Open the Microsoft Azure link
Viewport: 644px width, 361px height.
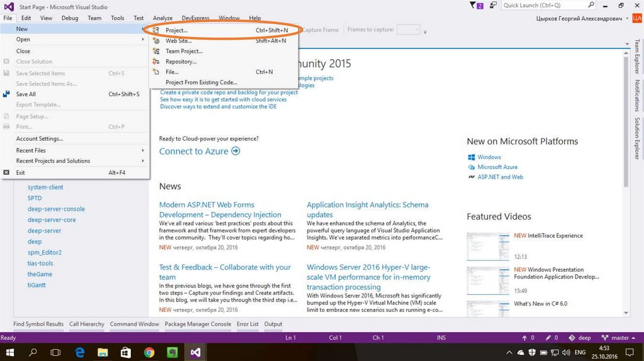(497, 167)
